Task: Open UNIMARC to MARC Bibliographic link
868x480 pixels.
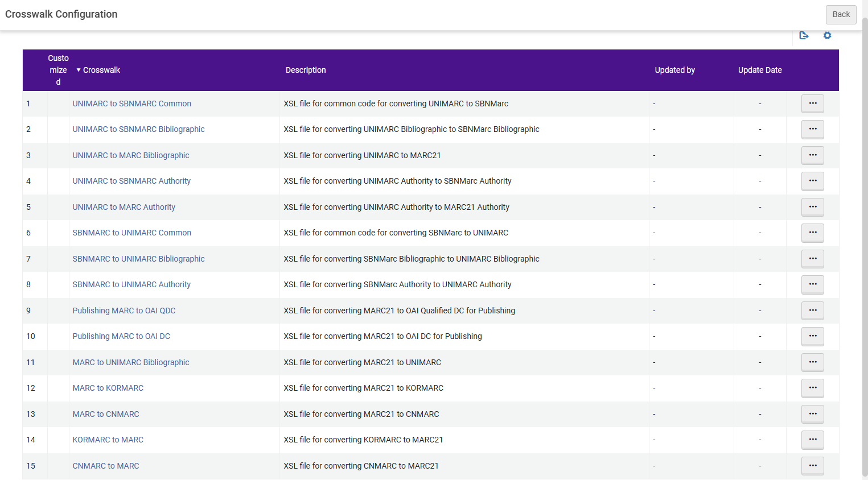Action: click(x=130, y=155)
